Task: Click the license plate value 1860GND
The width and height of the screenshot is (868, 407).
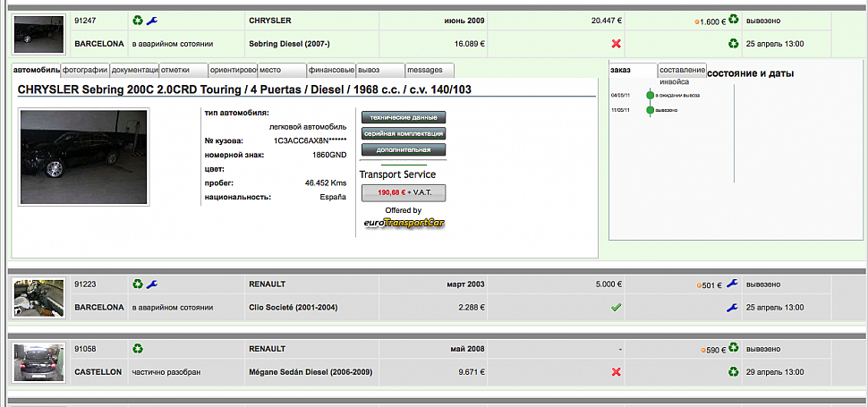Action: coord(330,156)
